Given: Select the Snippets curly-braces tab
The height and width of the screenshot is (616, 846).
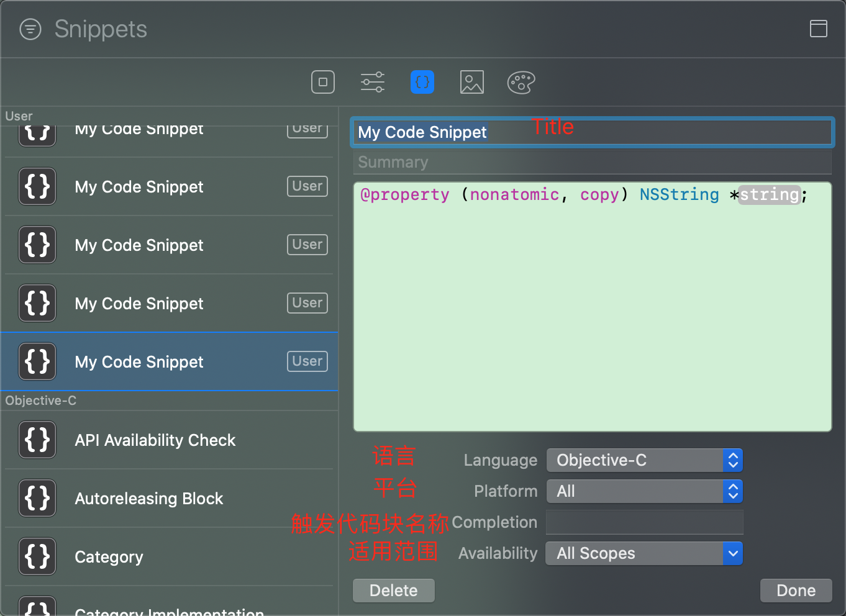Looking at the screenshot, I should pos(422,82).
